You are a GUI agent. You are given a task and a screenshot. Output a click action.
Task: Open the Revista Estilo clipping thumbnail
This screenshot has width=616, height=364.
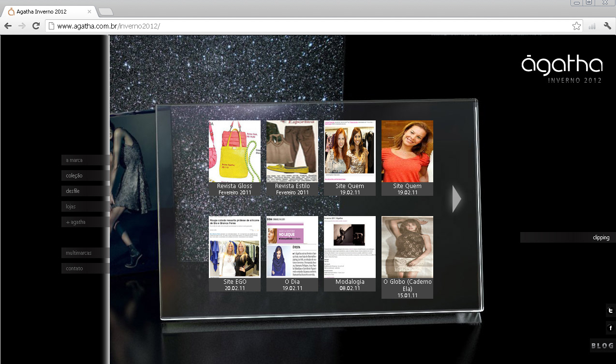point(292,151)
